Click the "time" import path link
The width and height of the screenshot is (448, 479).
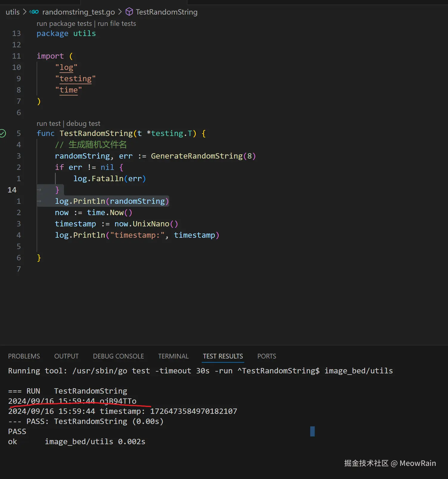coord(68,90)
